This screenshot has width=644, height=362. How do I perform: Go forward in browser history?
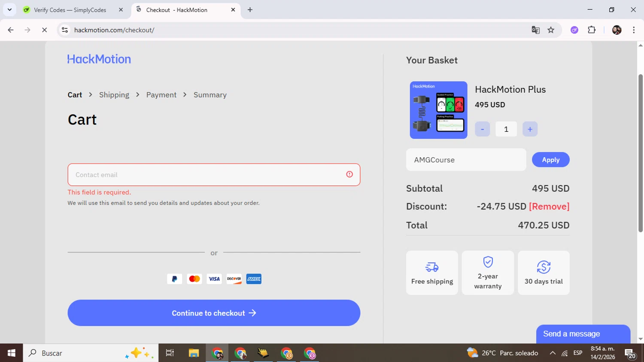click(27, 30)
